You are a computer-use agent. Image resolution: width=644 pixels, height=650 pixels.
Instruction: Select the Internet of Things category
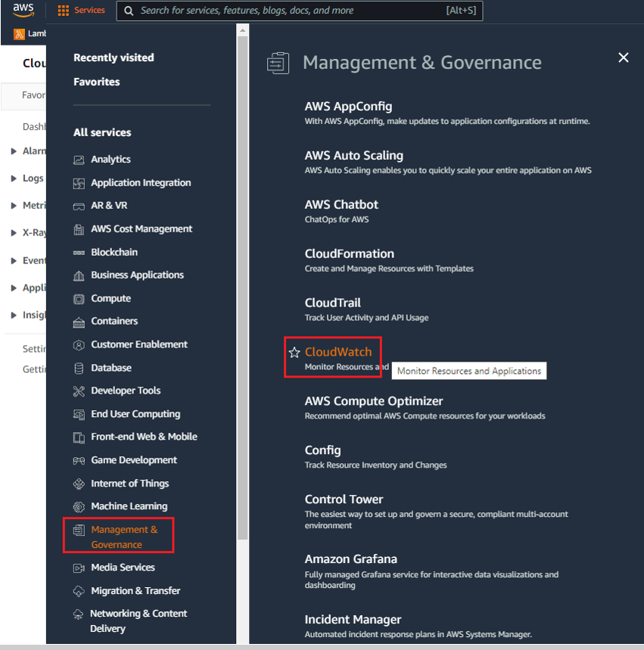pyautogui.click(x=130, y=484)
